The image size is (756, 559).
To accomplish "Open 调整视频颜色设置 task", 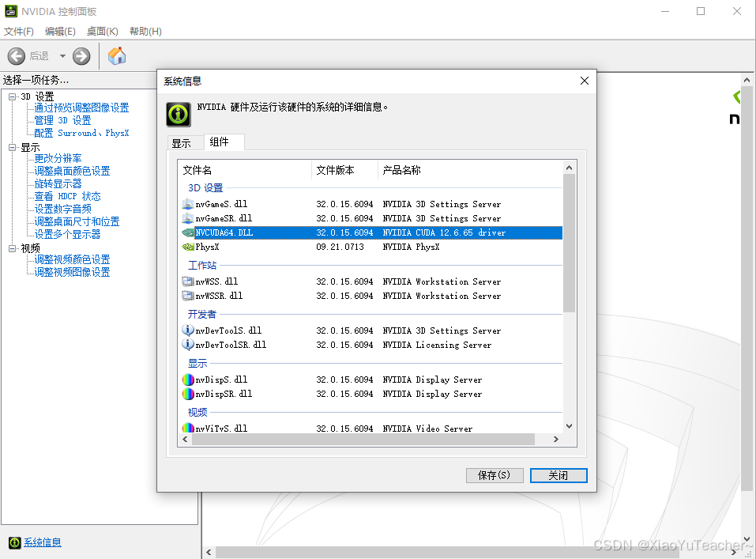I will point(72,259).
